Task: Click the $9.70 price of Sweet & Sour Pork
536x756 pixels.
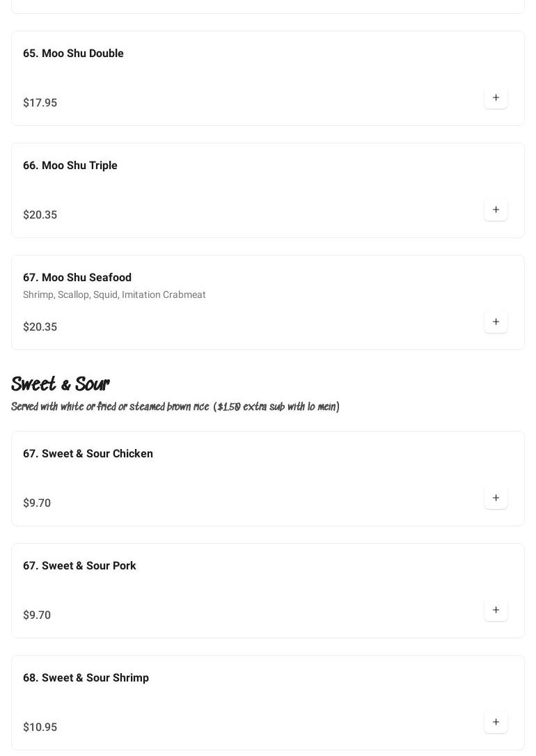Action: tap(37, 615)
